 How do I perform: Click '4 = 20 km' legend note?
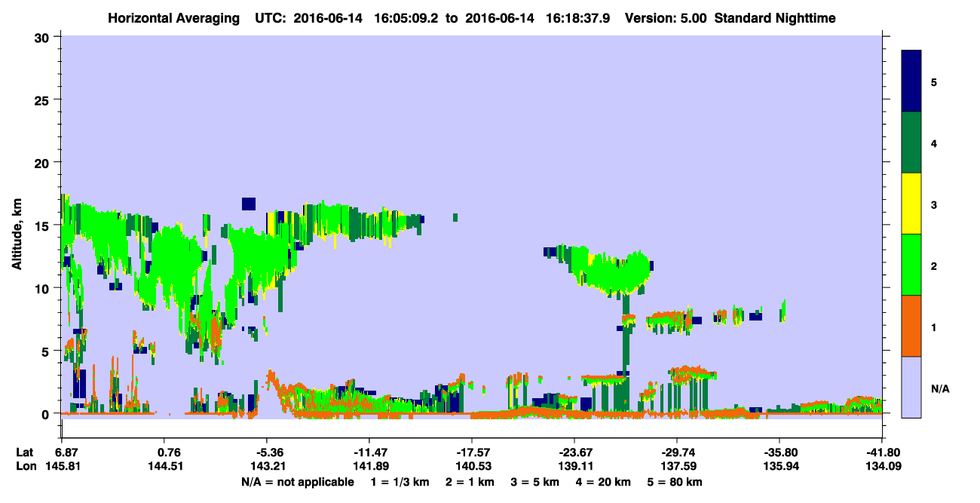tap(605, 482)
